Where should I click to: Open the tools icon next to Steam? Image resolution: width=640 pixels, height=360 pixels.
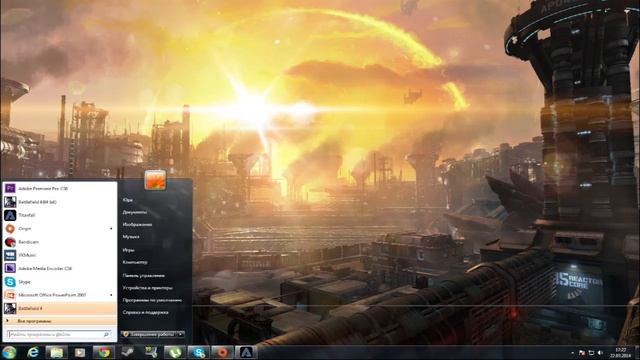pyautogui.click(x=151, y=352)
